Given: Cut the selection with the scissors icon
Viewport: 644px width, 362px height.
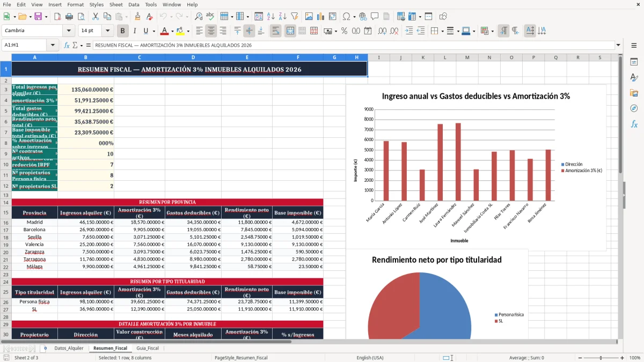Looking at the screenshot, I should [x=95, y=17].
